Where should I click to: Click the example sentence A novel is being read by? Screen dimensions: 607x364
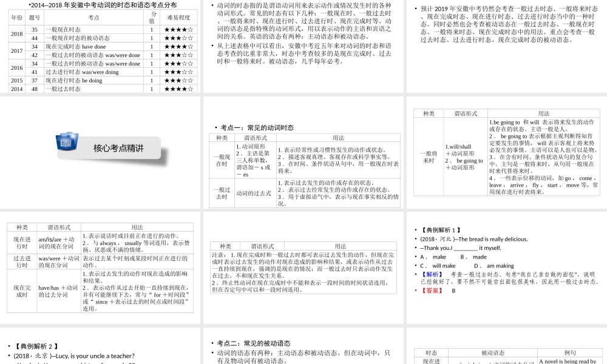click(x=568, y=362)
